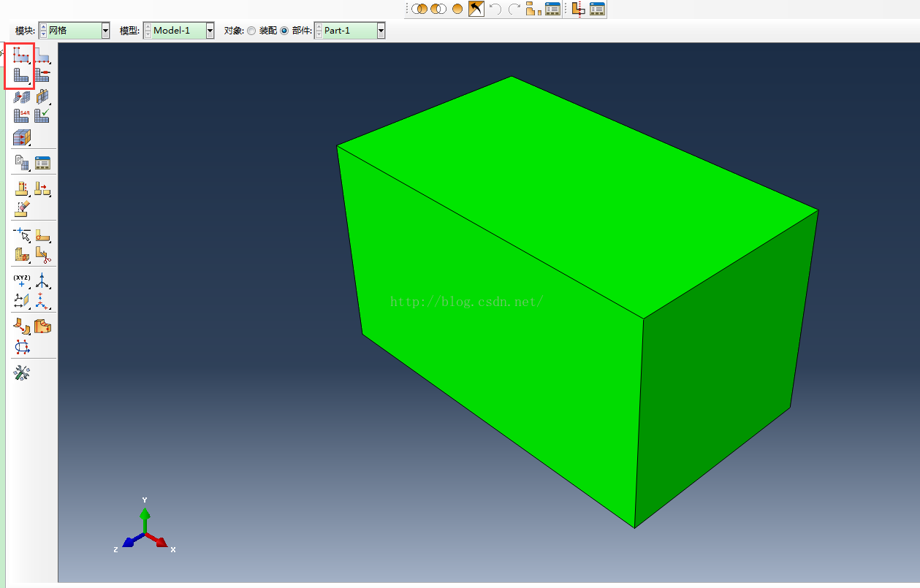Click the Partition Cell tool with scissors
This screenshot has width=920, height=588.
[x=42, y=255]
